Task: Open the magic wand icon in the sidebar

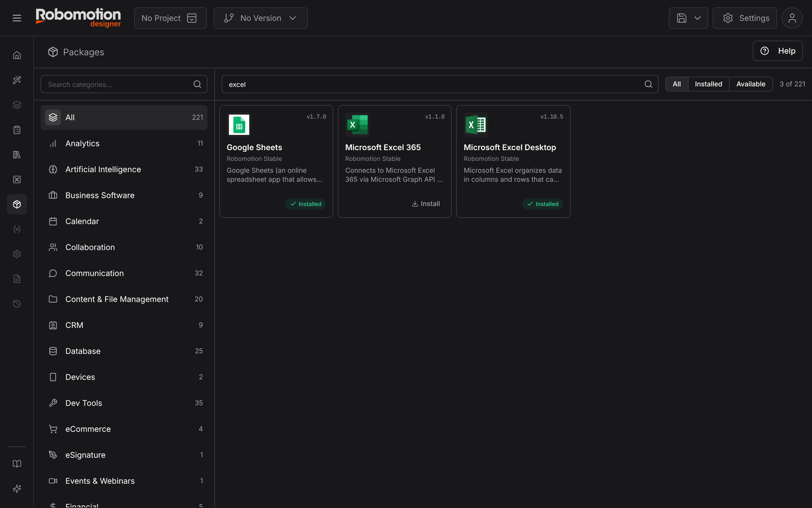Action: pos(17,80)
